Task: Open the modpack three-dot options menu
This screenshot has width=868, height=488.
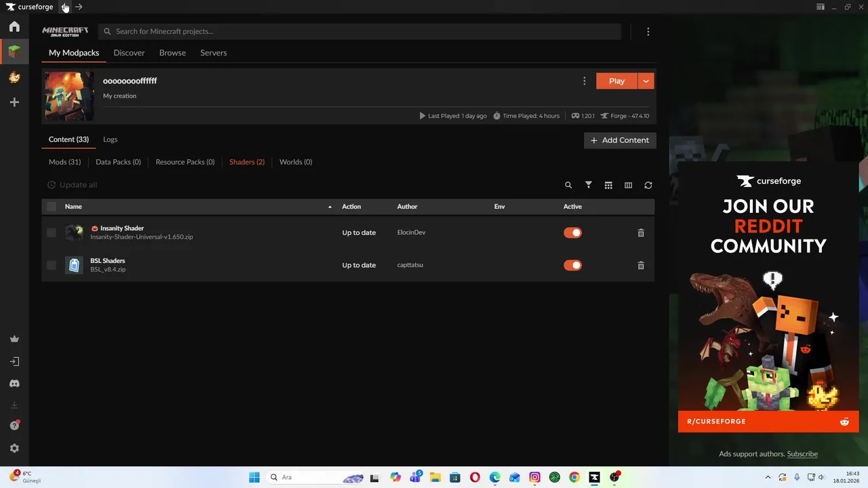Action: 585,81
